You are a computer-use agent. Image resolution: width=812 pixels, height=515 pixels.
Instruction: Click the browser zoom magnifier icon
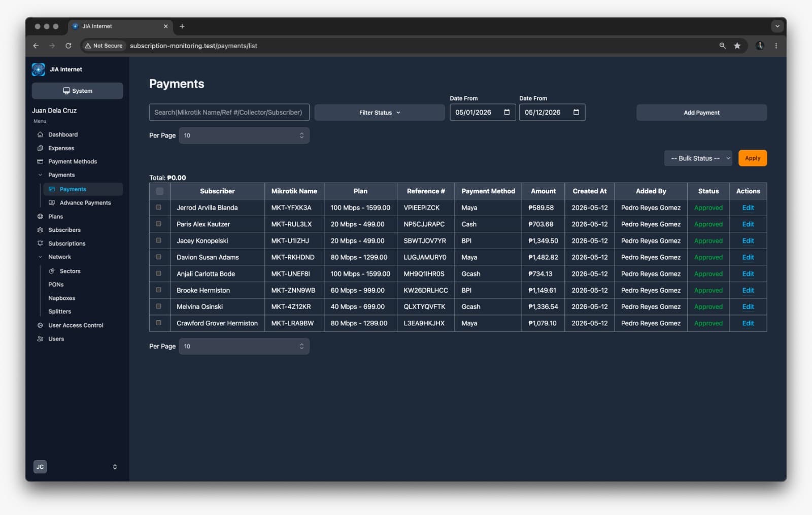point(722,46)
